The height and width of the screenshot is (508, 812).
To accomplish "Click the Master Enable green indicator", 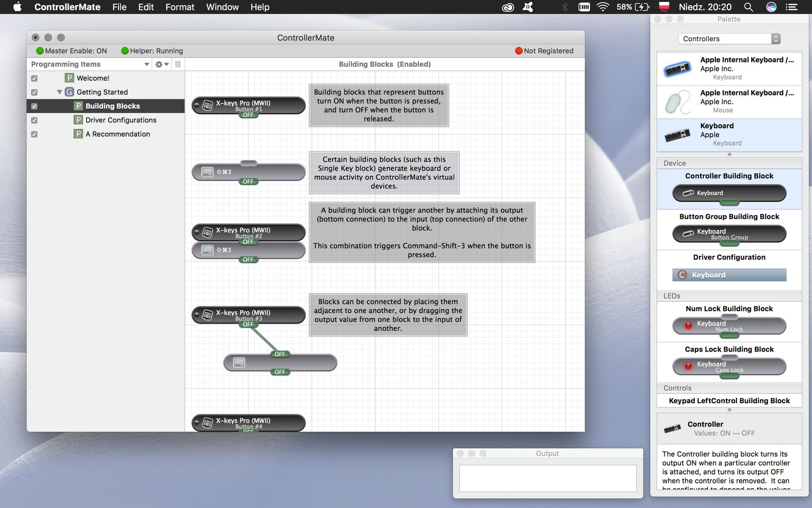I will coord(40,51).
